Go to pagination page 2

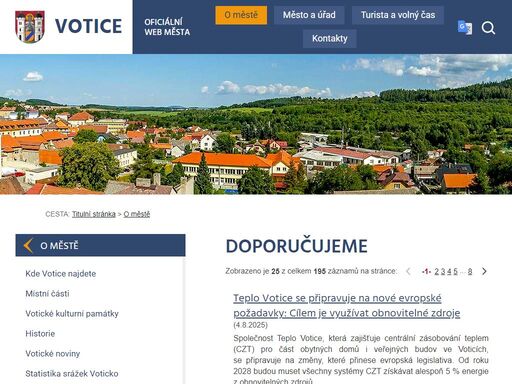click(436, 271)
